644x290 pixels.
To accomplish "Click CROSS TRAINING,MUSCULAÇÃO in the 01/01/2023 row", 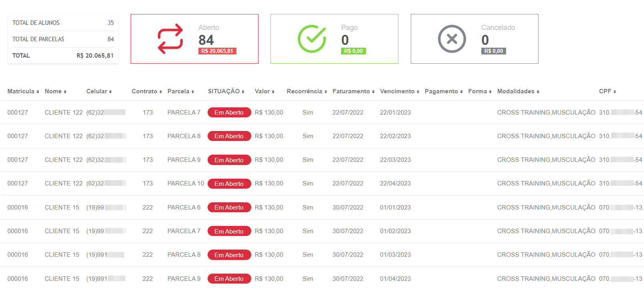I will pos(546,207).
